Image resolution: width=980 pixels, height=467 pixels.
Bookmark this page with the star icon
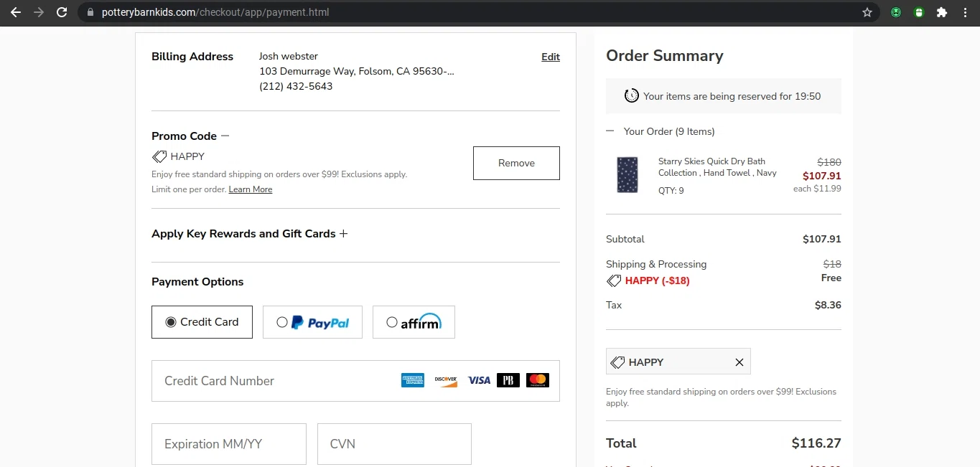pos(867,12)
